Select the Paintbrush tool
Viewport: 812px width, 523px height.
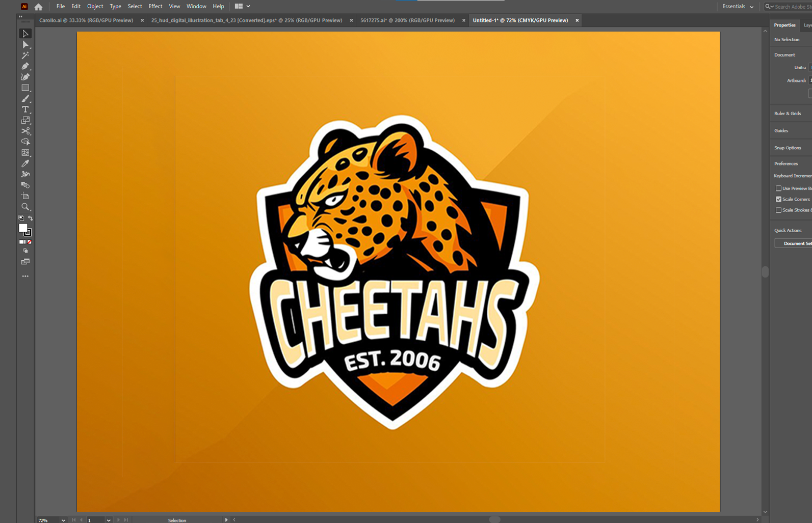(25, 99)
